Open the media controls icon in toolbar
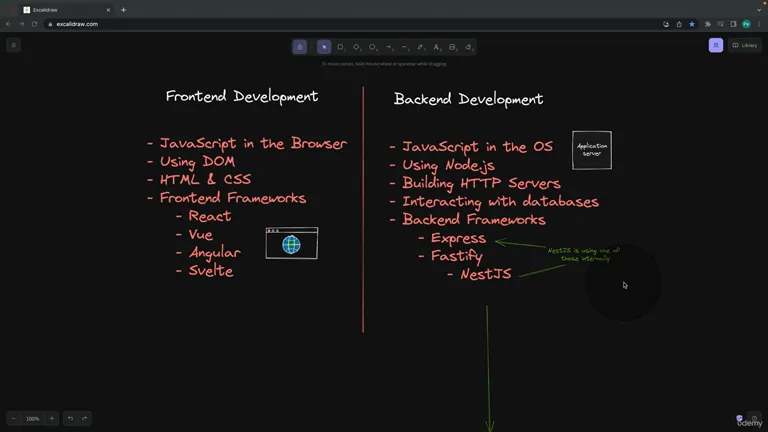 (720, 24)
